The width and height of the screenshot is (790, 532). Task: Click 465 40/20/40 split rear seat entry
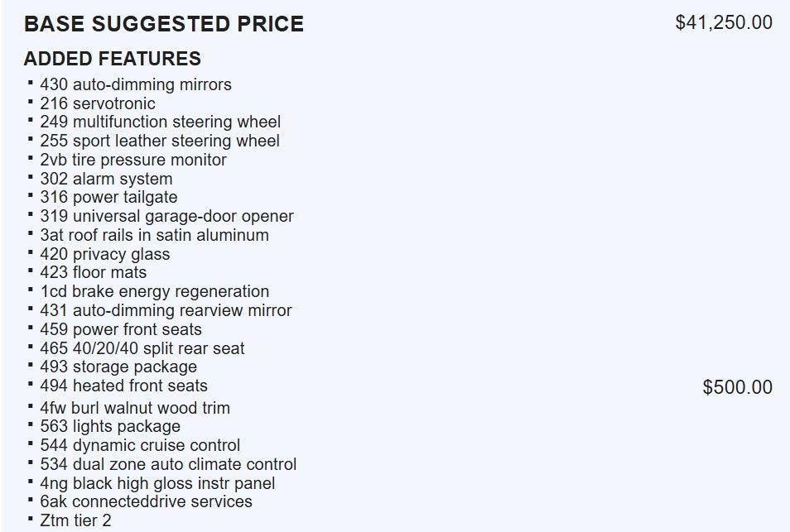click(142, 348)
